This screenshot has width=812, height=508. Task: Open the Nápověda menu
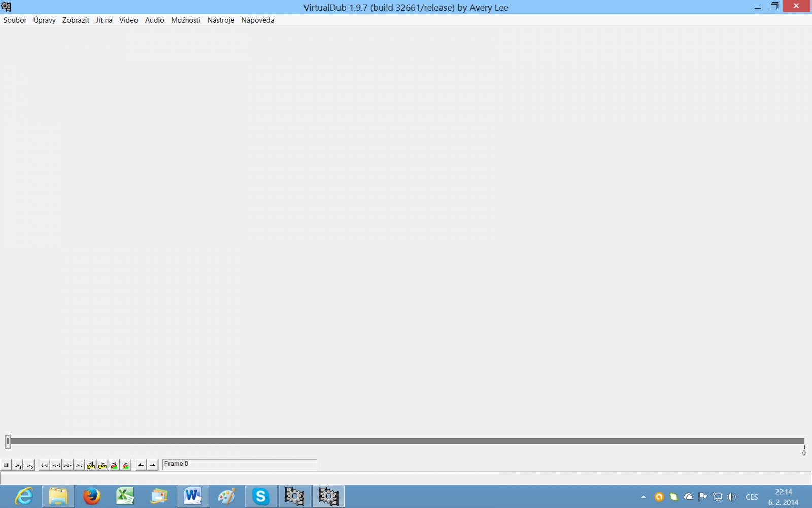click(258, 20)
